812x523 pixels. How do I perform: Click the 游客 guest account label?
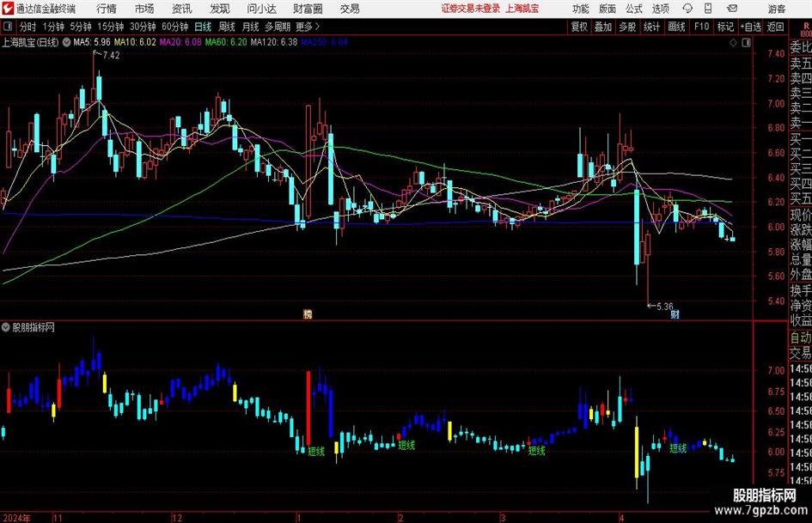click(x=777, y=9)
